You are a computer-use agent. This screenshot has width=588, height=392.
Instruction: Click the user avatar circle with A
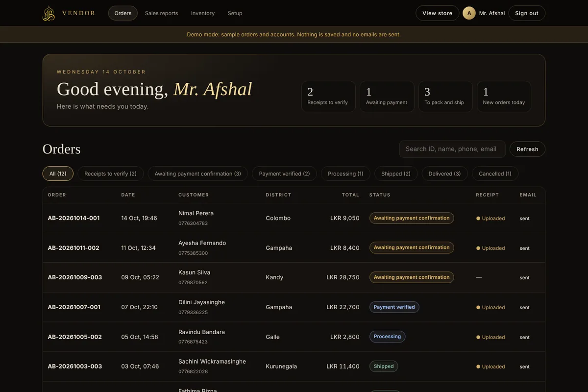[469, 13]
